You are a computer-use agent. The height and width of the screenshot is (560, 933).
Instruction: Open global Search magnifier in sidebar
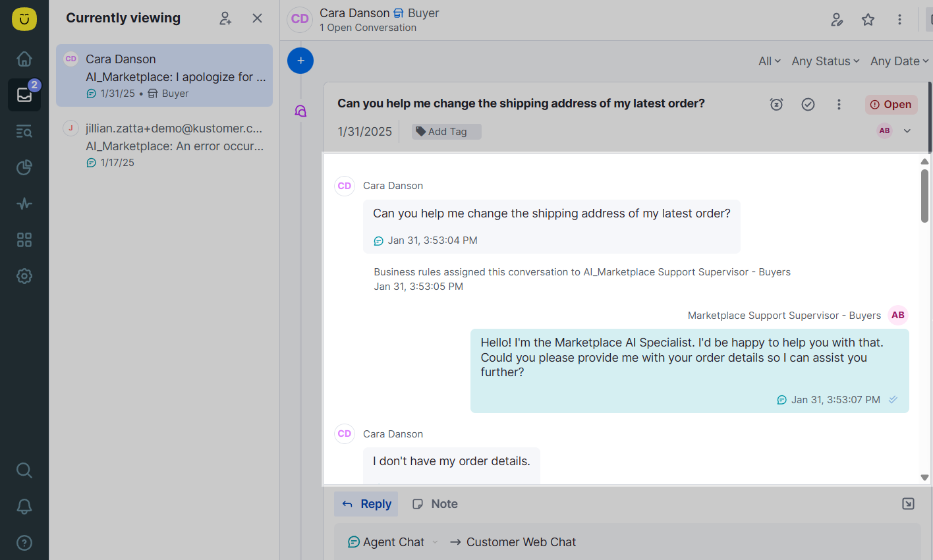(24, 470)
